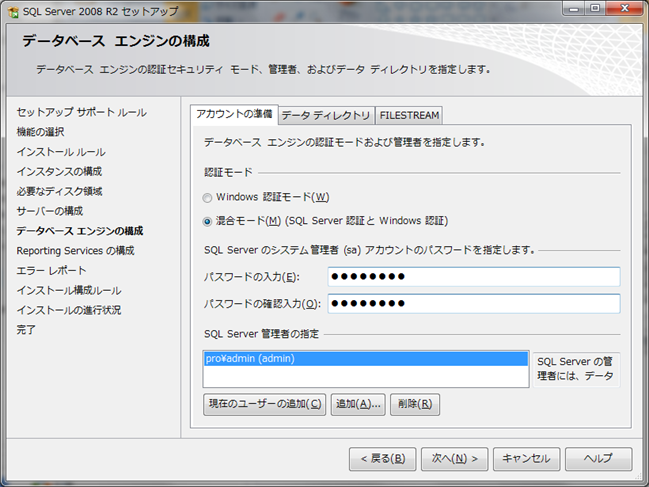Image resolution: width=649 pixels, height=487 pixels.
Task: Click the 追加(A)... button
Action: click(x=358, y=404)
